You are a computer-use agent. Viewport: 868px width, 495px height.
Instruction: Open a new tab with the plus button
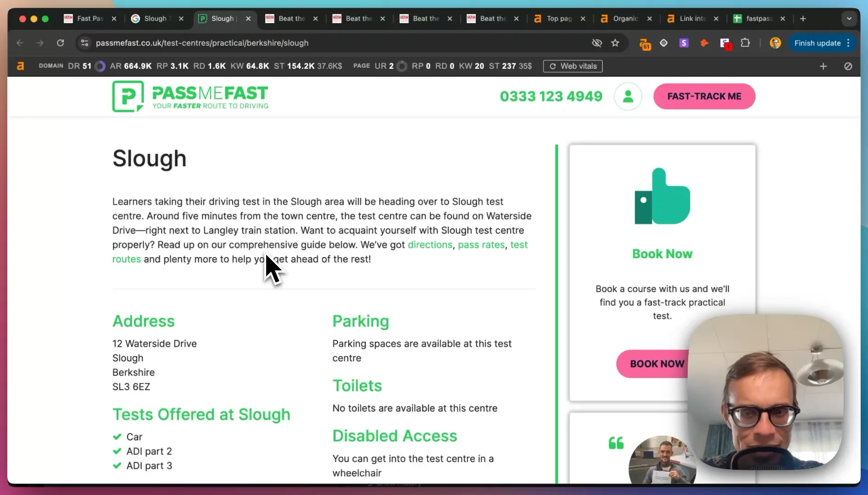[x=803, y=18]
